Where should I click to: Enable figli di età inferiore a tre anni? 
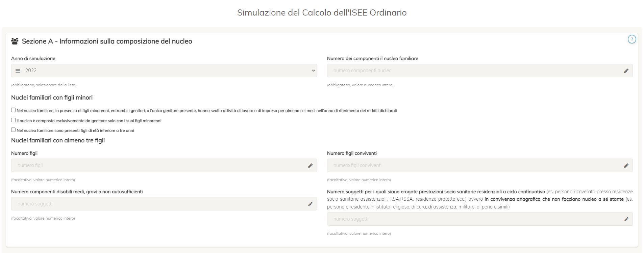tap(14, 130)
